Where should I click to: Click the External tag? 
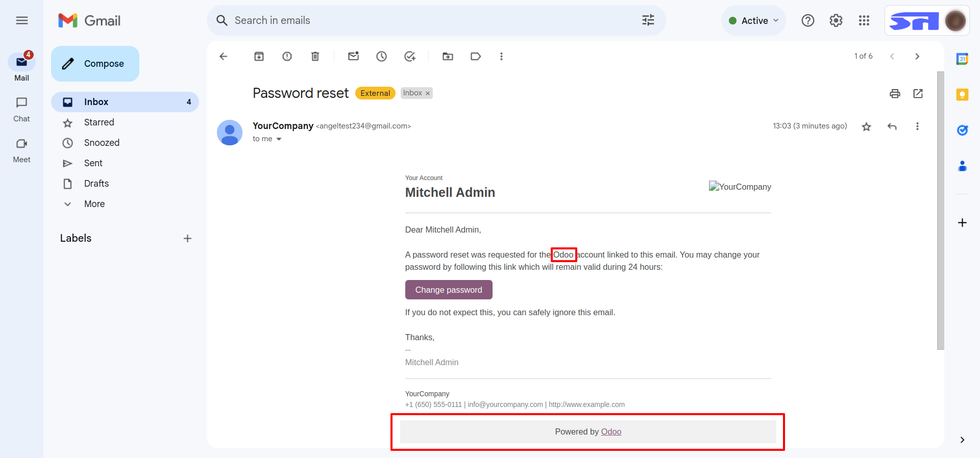click(375, 93)
